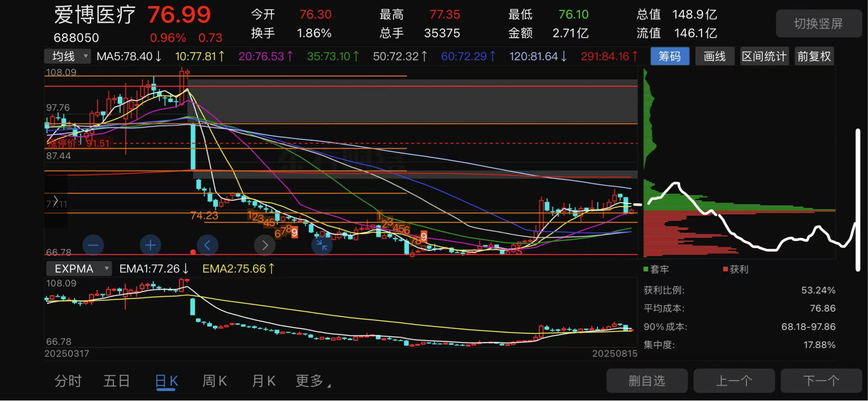
Task: Move chart left with back arrow
Action: [208, 245]
